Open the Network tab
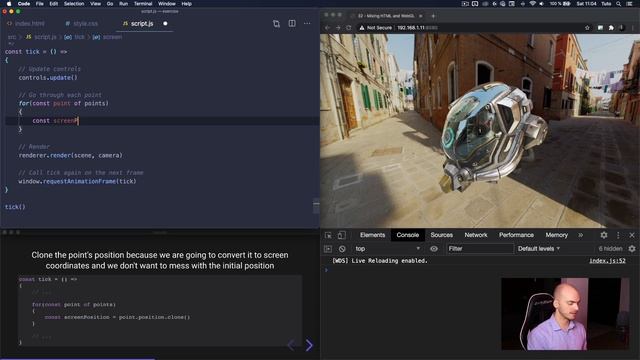This screenshot has height=360, width=640. point(476,235)
